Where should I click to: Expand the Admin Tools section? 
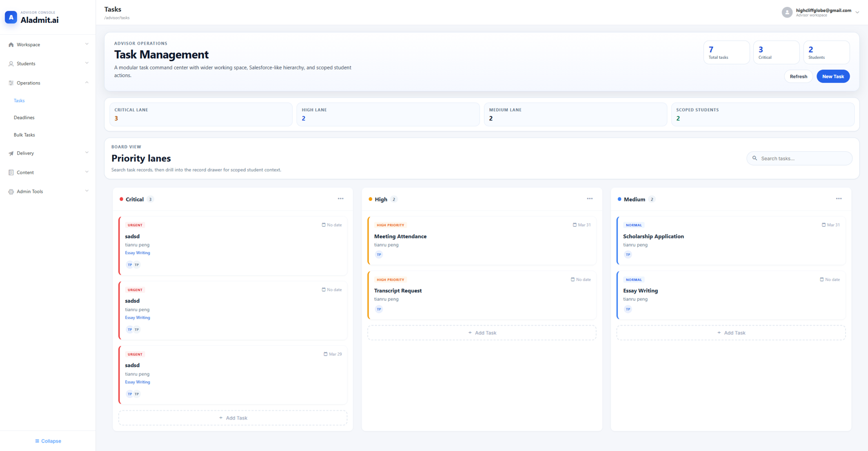coord(86,191)
